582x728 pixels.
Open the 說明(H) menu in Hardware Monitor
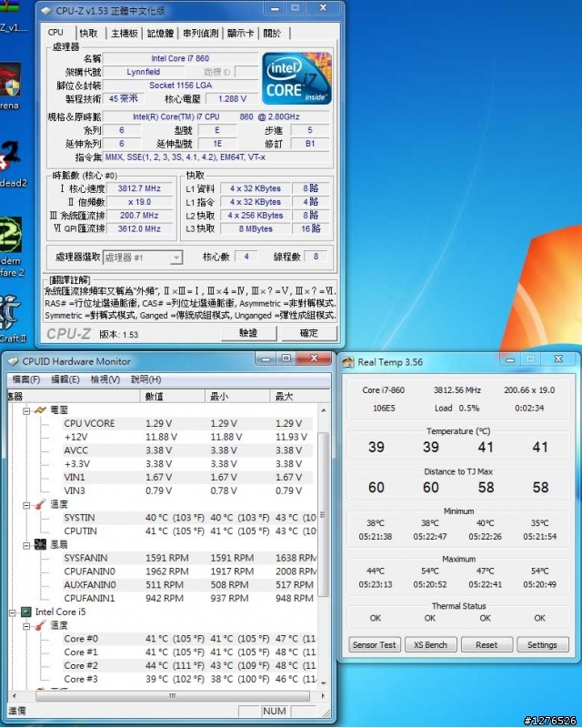[145, 379]
